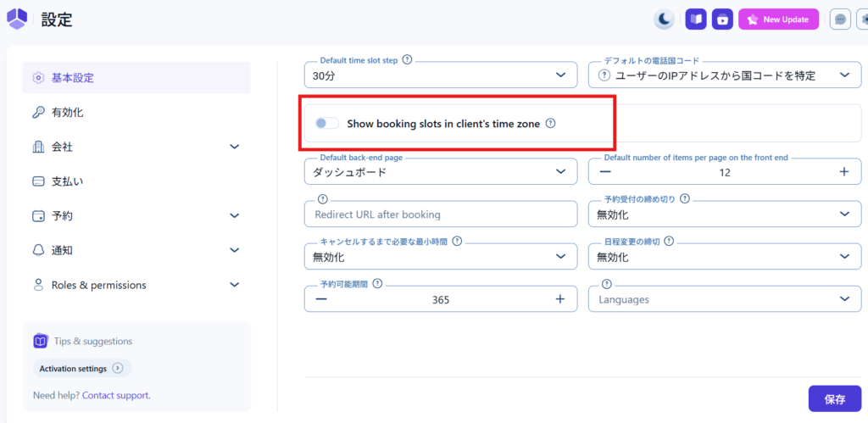Click the 保存 save button

tap(834, 398)
